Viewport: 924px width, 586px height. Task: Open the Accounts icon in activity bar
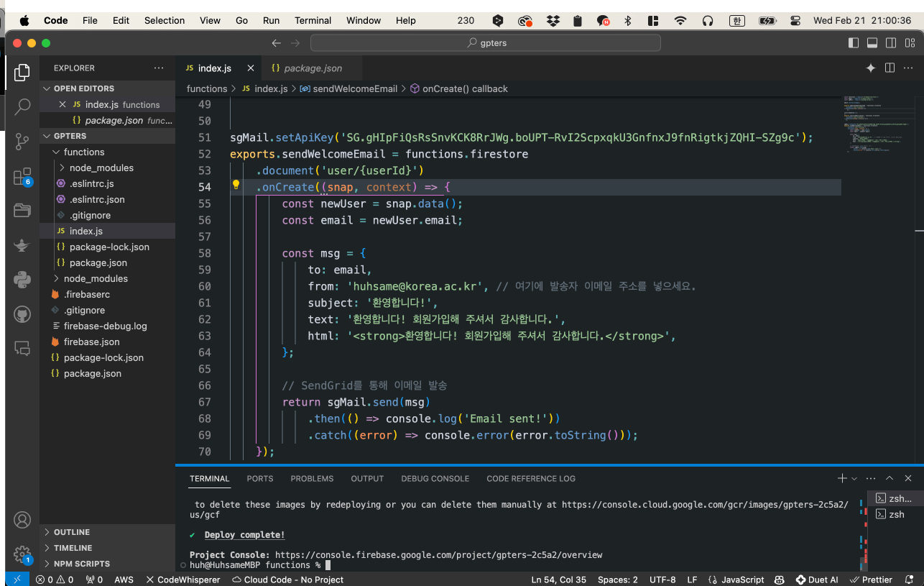[x=22, y=520]
